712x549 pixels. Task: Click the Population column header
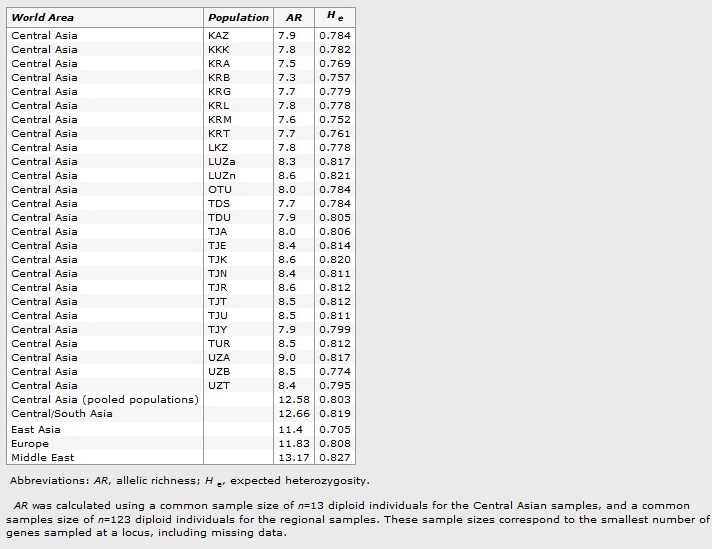(238, 18)
